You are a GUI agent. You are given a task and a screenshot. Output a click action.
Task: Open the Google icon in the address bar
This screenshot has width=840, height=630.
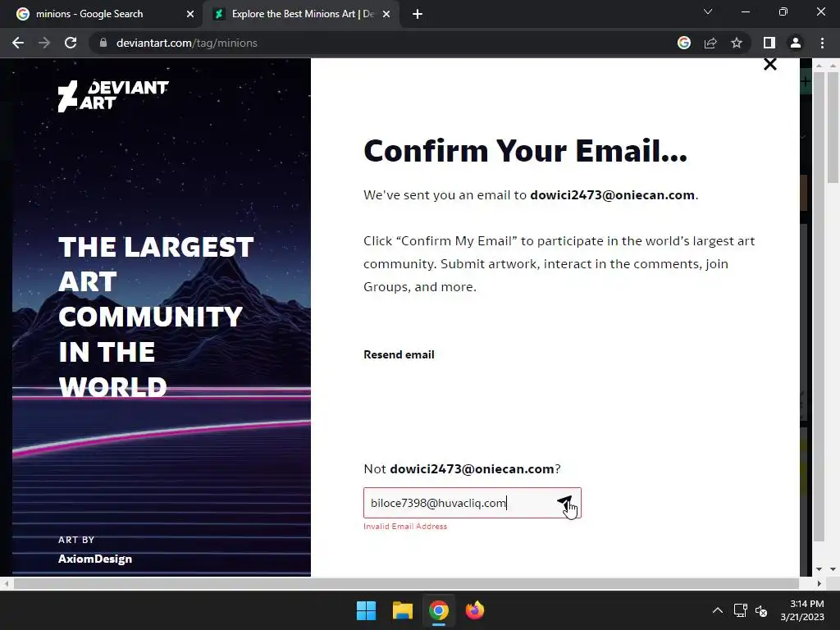click(x=684, y=43)
